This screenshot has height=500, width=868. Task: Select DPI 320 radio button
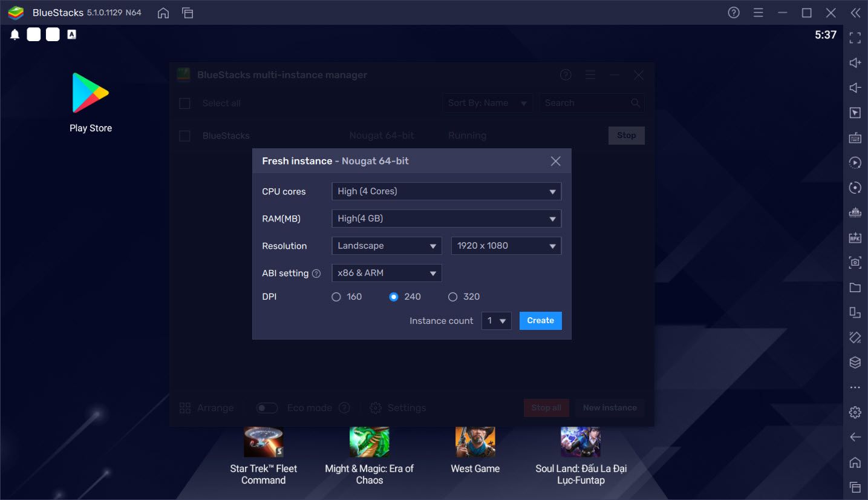452,297
